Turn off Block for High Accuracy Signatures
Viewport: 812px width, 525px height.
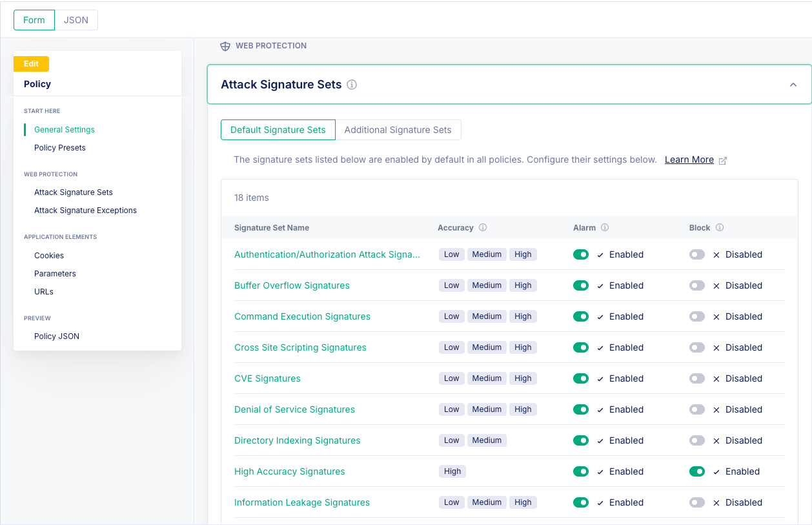coord(696,471)
